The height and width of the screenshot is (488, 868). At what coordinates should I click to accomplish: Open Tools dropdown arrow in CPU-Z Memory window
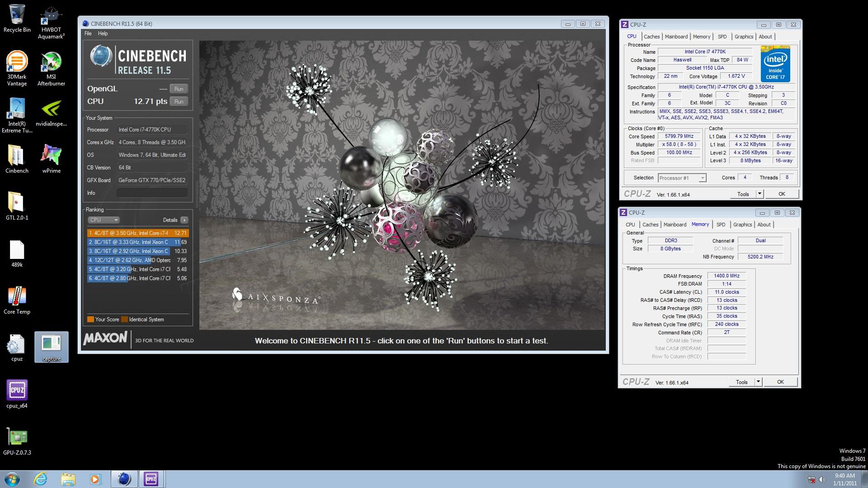pyautogui.click(x=758, y=382)
